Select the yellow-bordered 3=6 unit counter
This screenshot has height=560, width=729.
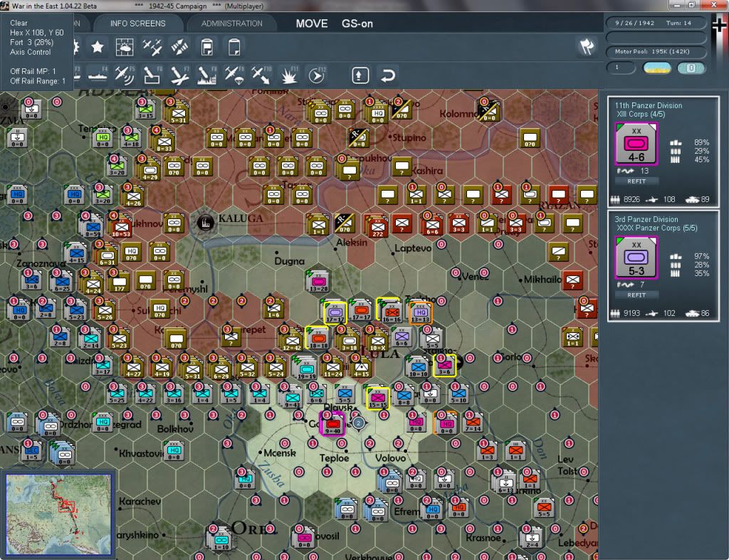tap(444, 366)
